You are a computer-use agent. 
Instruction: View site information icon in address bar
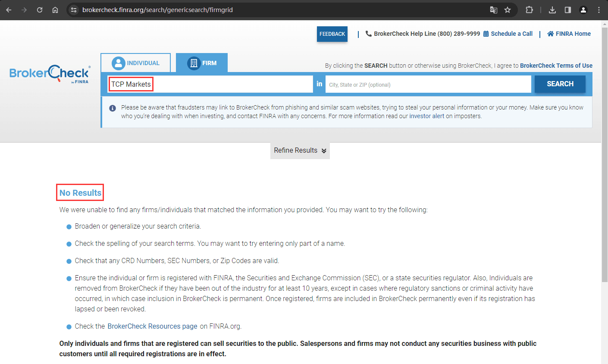pyautogui.click(x=74, y=10)
